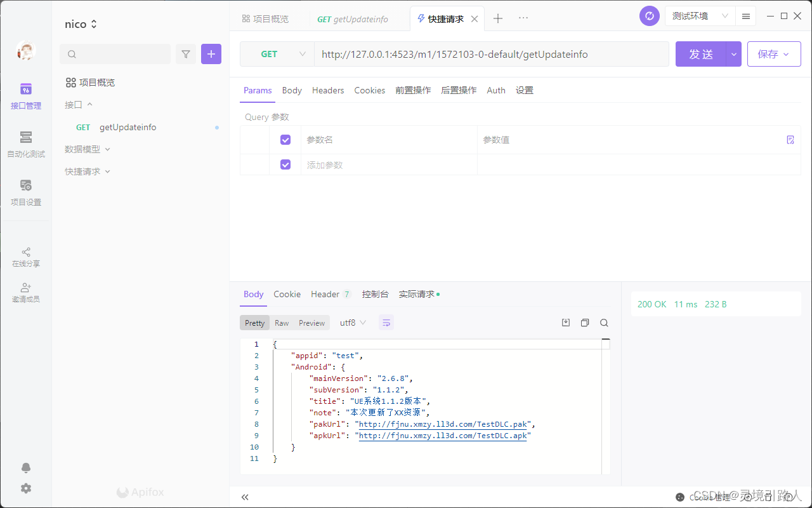Image resolution: width=812 pixels, height=508 pixels.
Task: Click the 发送 send button
Action: (700, 54)
